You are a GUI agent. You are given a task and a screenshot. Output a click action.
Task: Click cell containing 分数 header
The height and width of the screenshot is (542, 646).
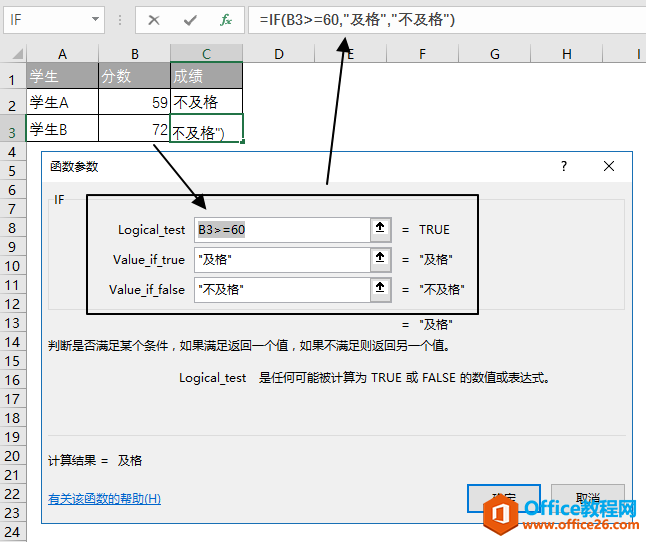(134, 76)
